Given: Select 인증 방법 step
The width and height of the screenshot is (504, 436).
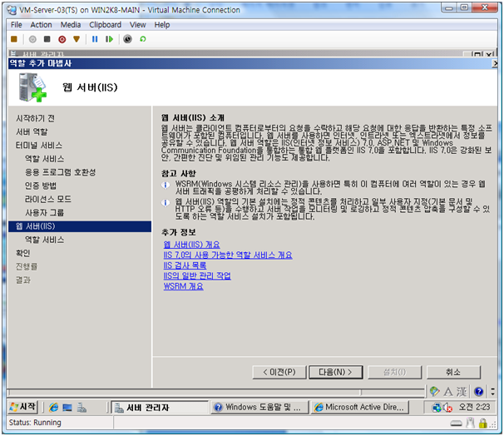Looking at the screenshot, I should point(41,186).
